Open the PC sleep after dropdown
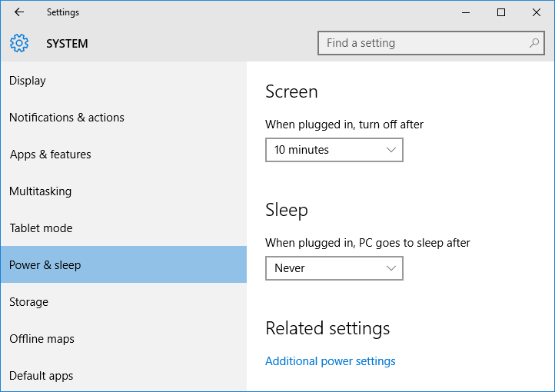The height and width of the screenshot is (392, 555). pyautogui.click(x=334, y=268)
